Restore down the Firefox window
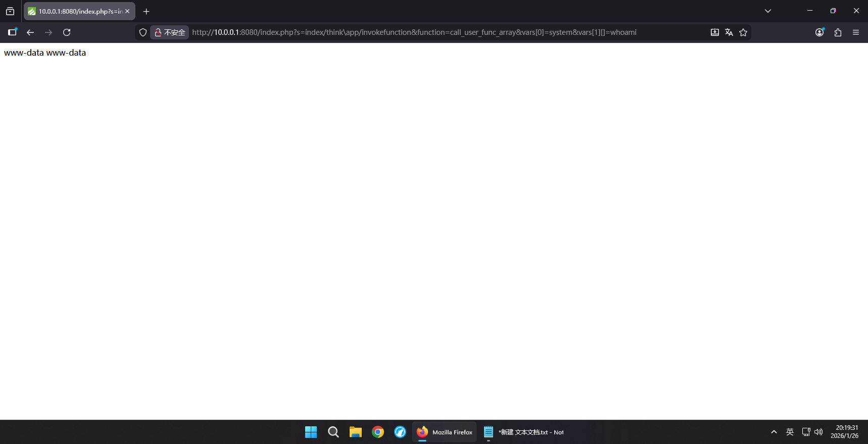The image size is (868, 444). click(833, 11)
